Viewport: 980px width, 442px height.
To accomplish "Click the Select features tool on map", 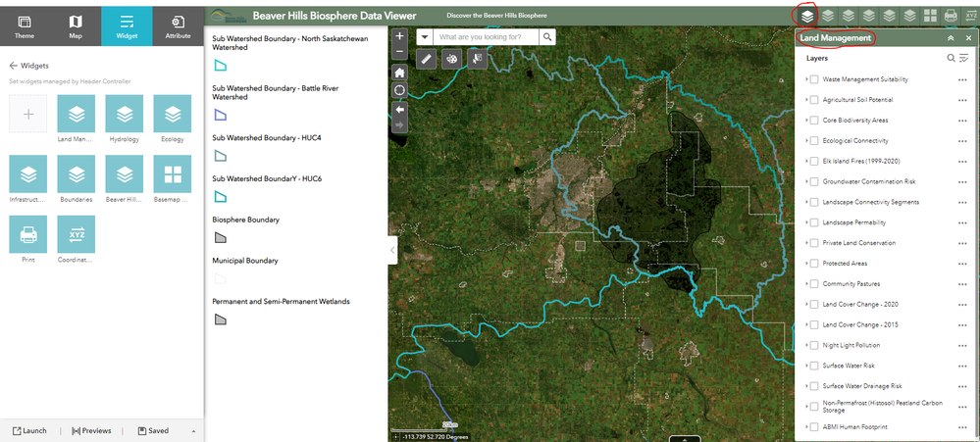I will [x=478, y=60].
